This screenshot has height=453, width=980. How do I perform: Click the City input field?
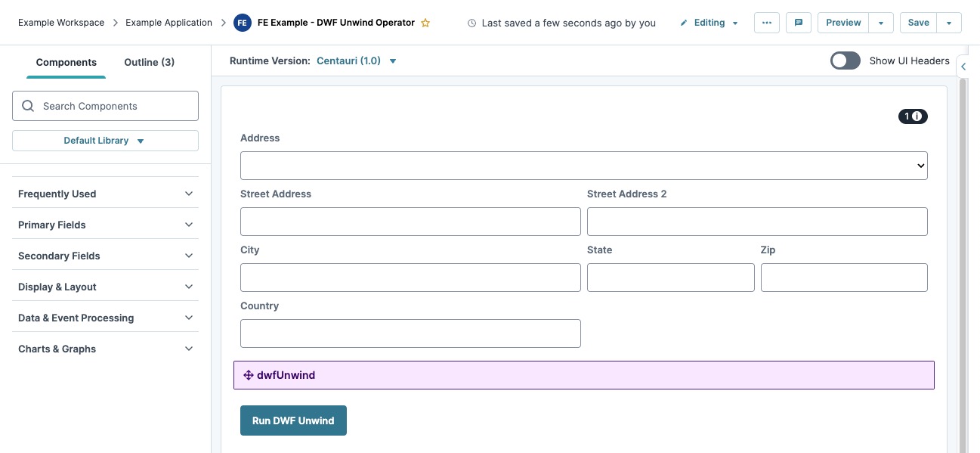point(410,278)
